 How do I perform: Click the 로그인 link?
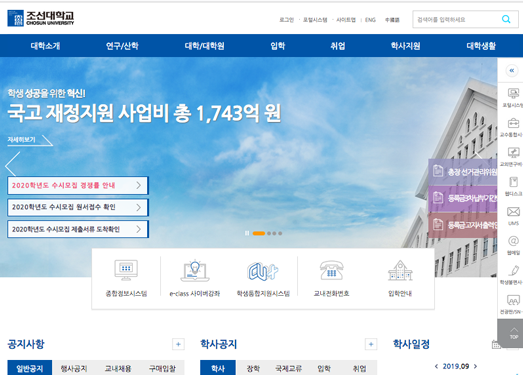[x=287, y=20]
